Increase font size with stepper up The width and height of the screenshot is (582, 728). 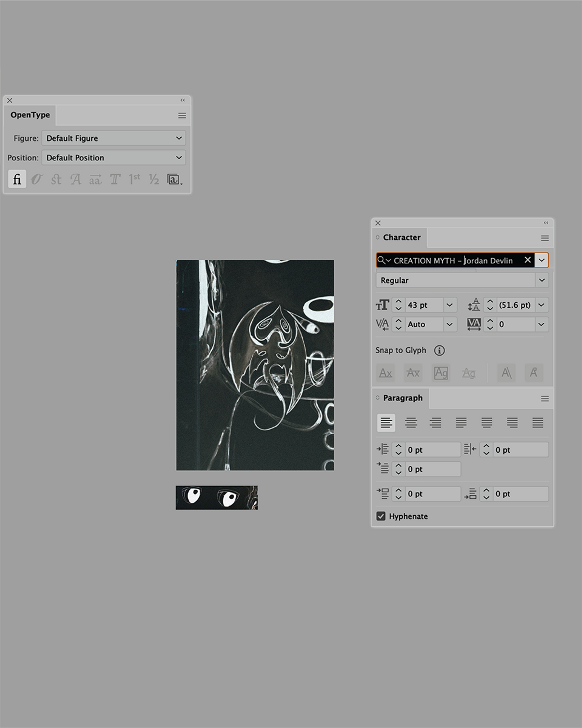pyautogui.click(x=398, y=301)
